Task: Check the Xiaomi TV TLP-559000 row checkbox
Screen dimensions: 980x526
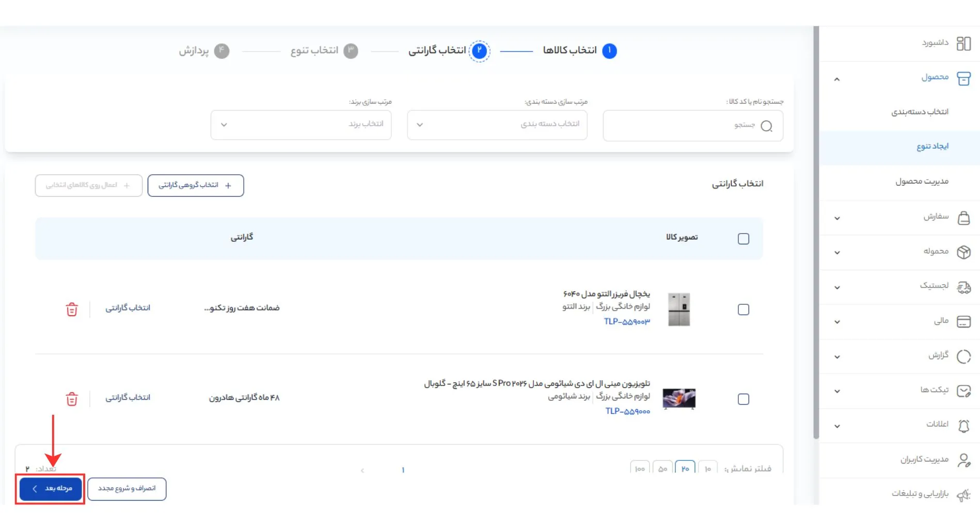Action: [744, 399]
